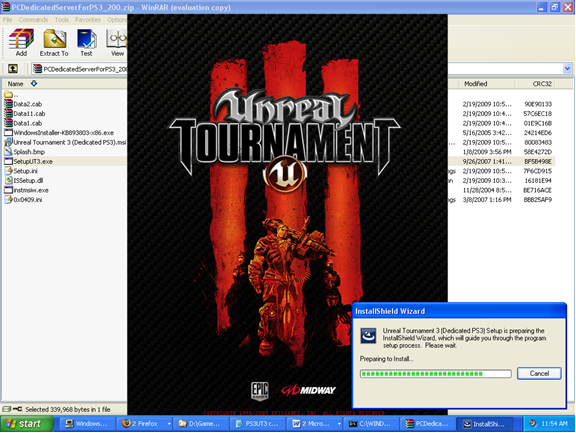Switch to the Windows... taskbar button

coord(87,424)
